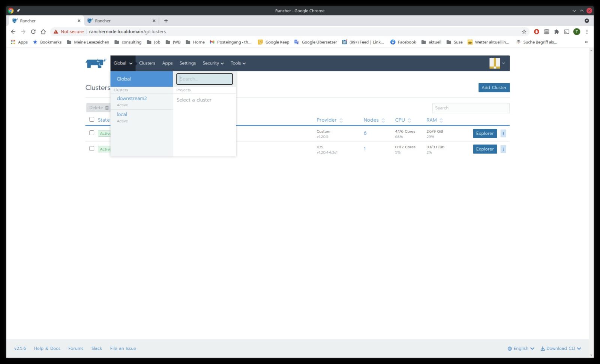Expand the Tools dropdown in the navbar
This screenshot has width=600, height=364.
coord(238,63)
